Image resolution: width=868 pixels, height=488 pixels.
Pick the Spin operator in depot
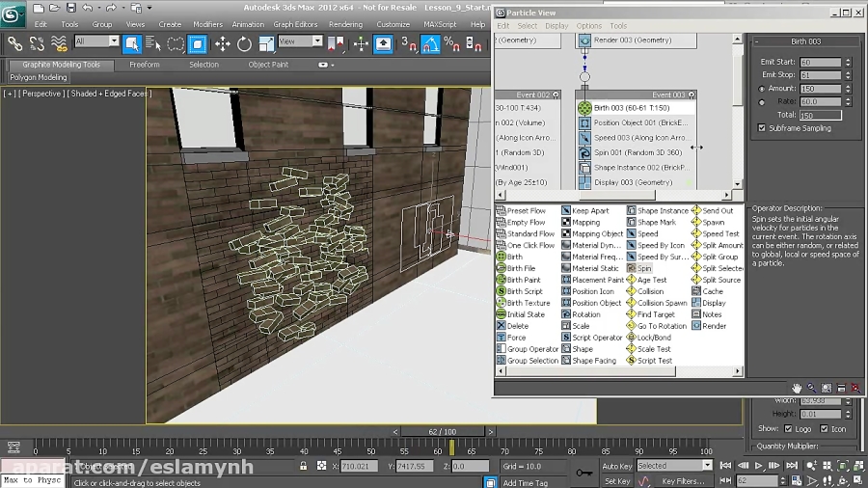tap(638, 268)
